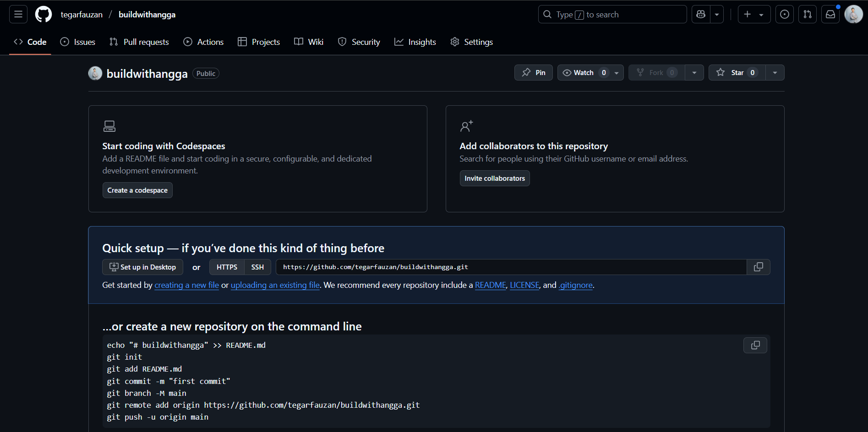Screen dimensions: 868x432
Task: Star the repository
Action: 737,73
